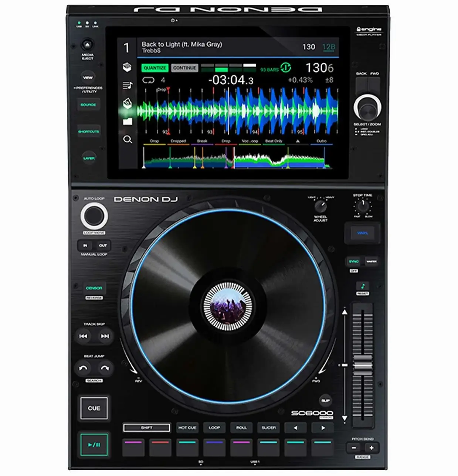Screen dimensions: 458x476
Task: Click the BACK button above select knob
Action: [362, 85]
